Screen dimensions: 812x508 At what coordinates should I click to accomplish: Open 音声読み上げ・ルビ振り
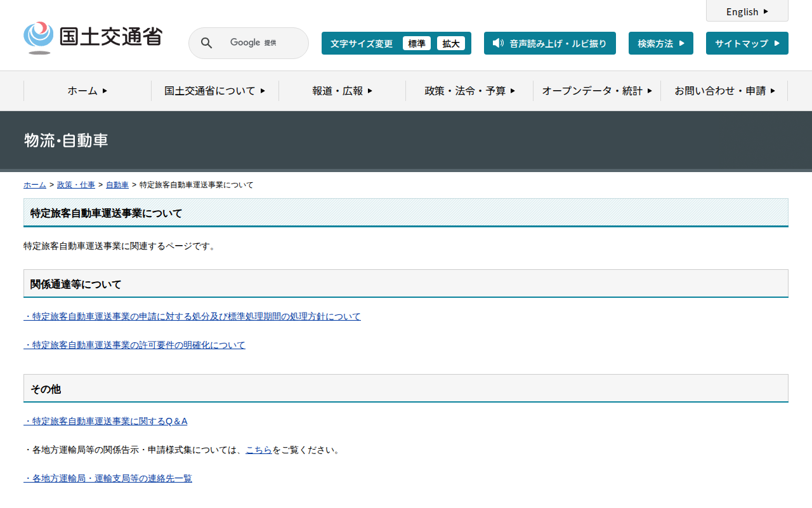pyautogui.click(x=550, y=43)
